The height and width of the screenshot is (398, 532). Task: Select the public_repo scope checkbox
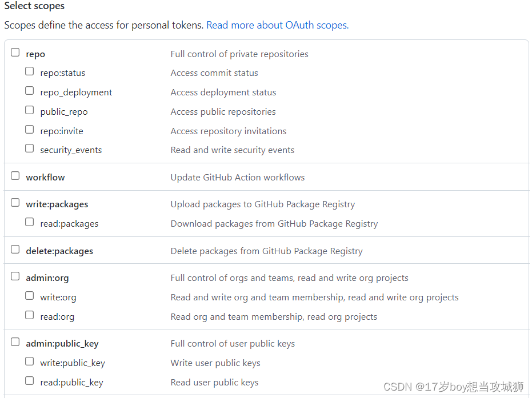pyautogui.click(x=30, y=110)
